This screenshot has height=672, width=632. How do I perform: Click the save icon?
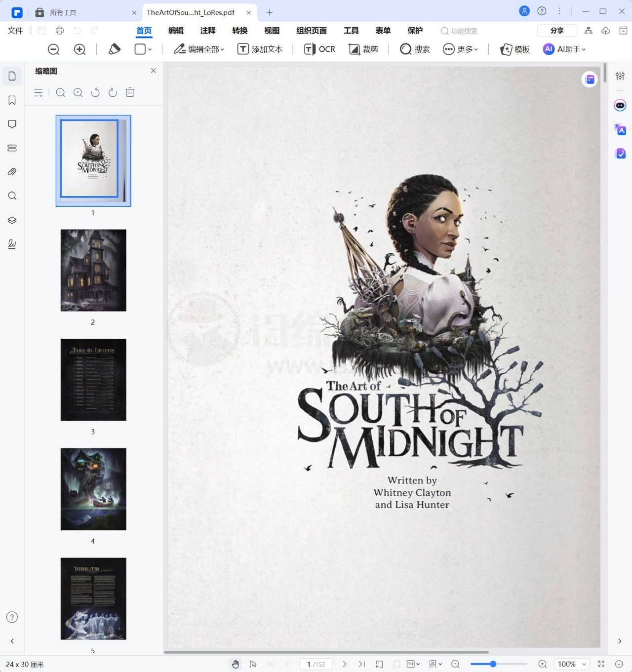42,31
